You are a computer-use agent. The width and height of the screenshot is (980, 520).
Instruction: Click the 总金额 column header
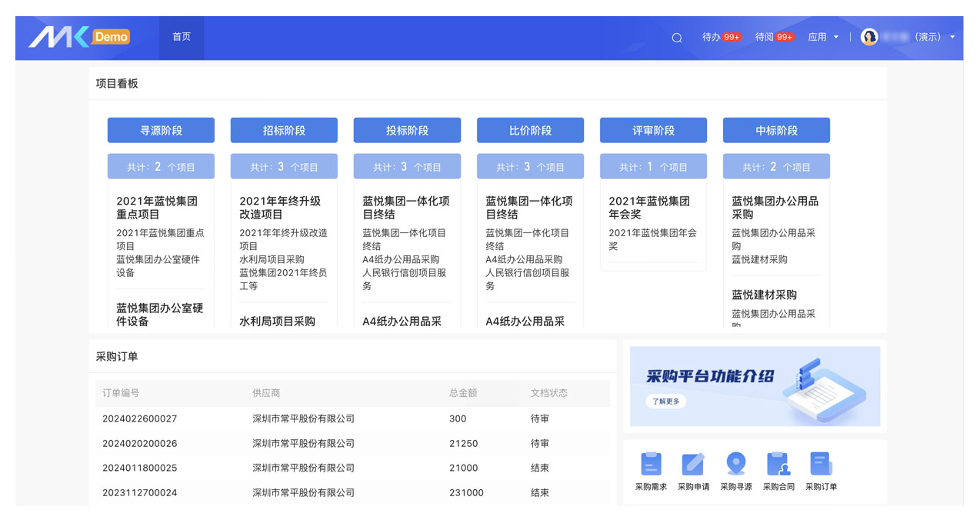[x=463, y=393]
